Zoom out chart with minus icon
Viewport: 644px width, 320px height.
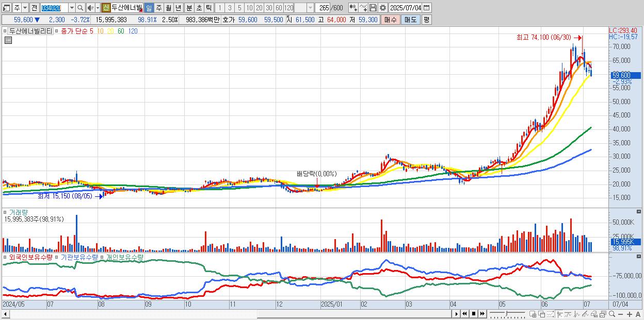[x=620, y=314]
